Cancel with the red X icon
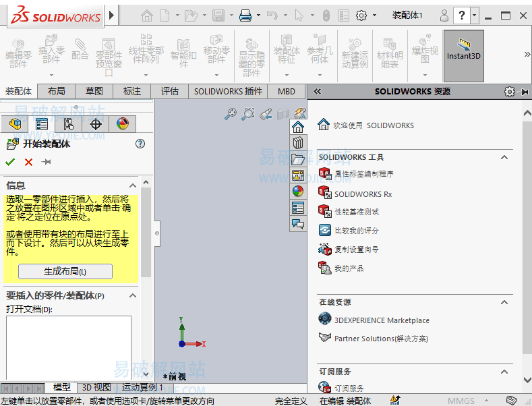The image size is (532, 406). coord(28,162)
